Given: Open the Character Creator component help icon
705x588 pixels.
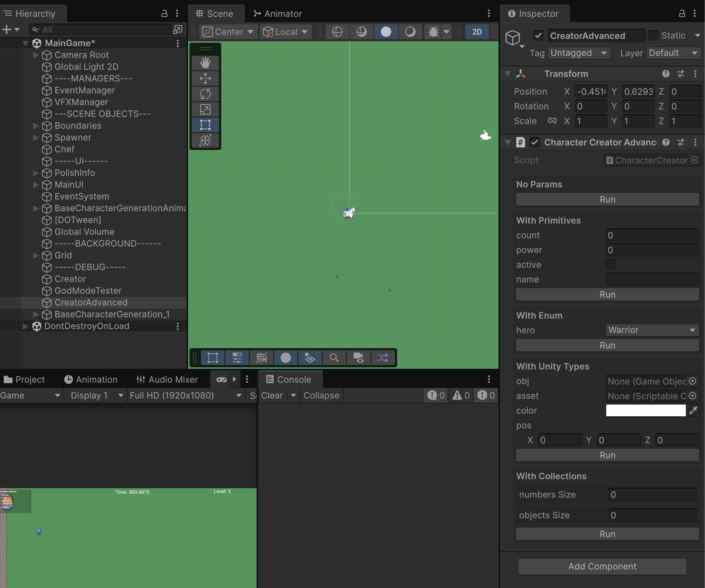Looking at the screenshot, I should 666,142.
